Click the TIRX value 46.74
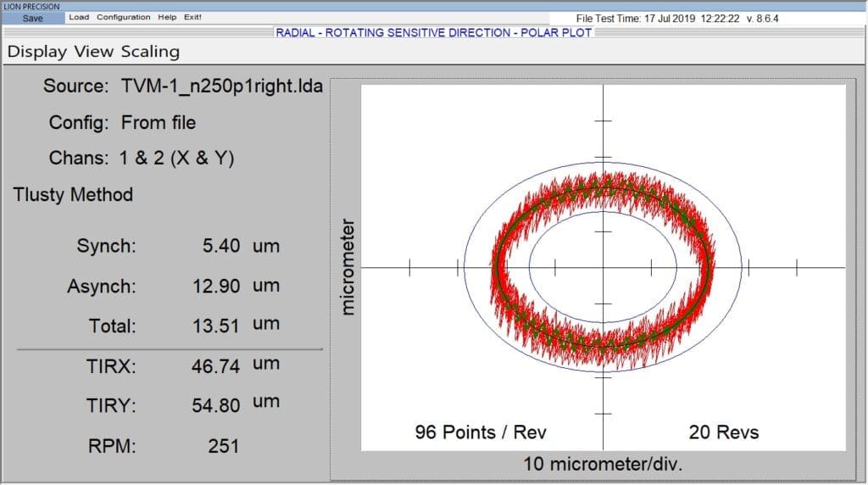 tap(216, 366)
